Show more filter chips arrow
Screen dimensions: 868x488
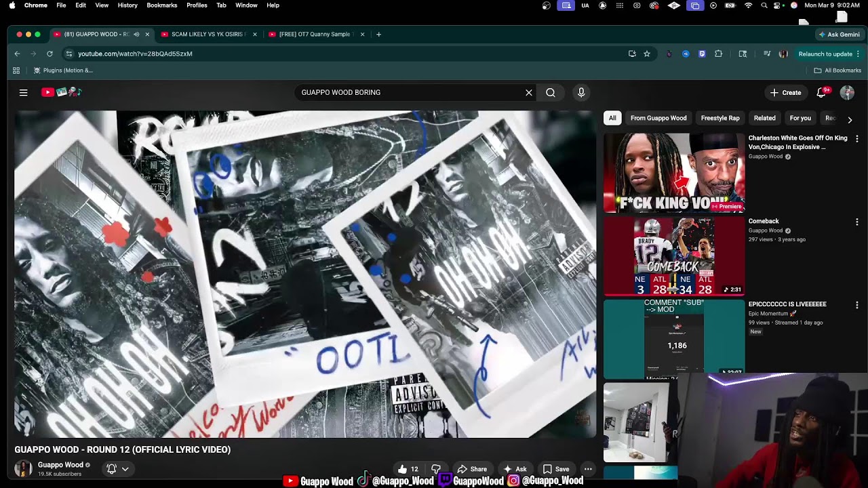click(850, 119)
